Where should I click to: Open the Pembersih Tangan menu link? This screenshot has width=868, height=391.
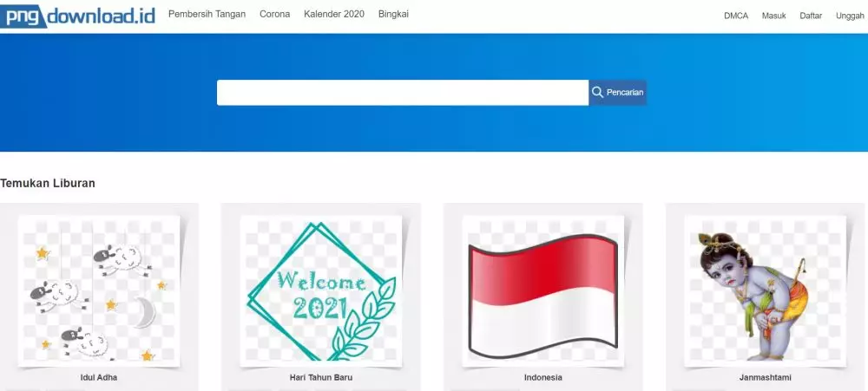pos(207,15)
